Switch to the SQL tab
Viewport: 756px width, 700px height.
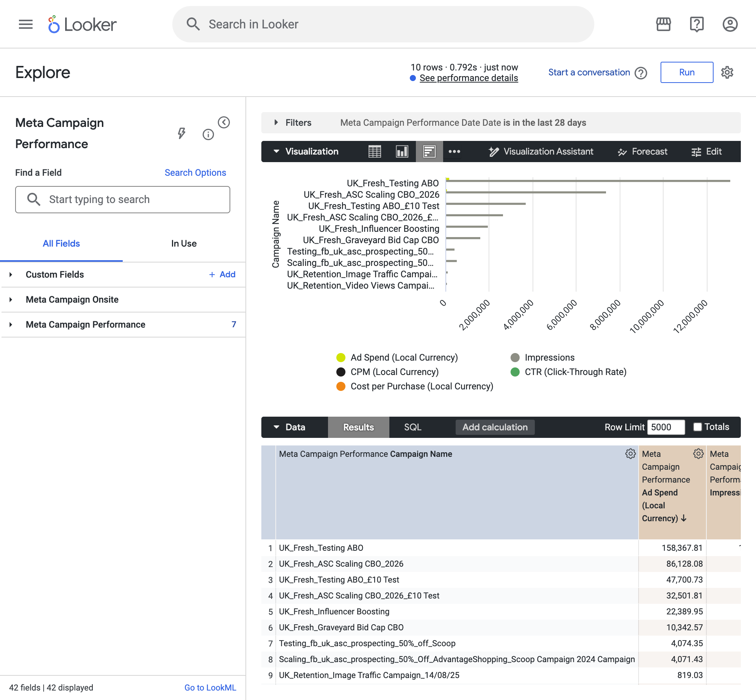tap(412, 427)
